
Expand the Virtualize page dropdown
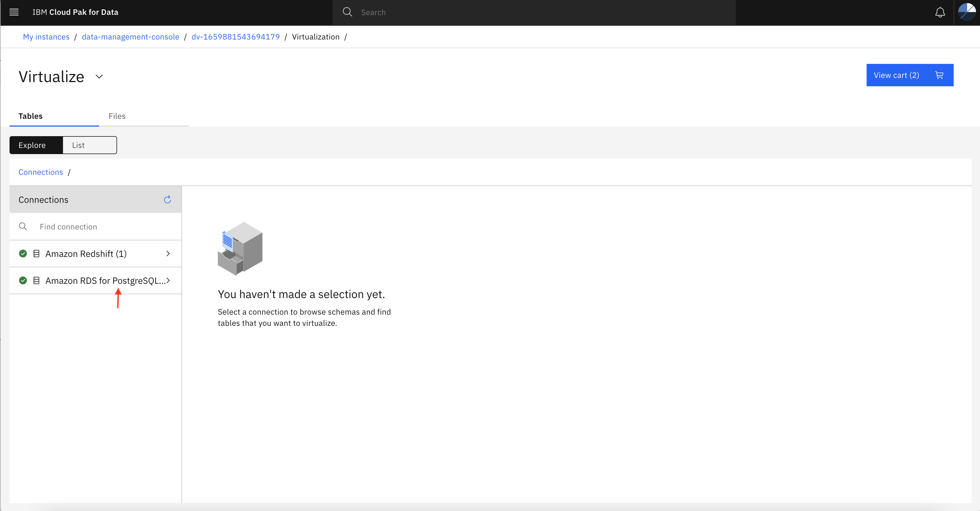tap(99, 76)
